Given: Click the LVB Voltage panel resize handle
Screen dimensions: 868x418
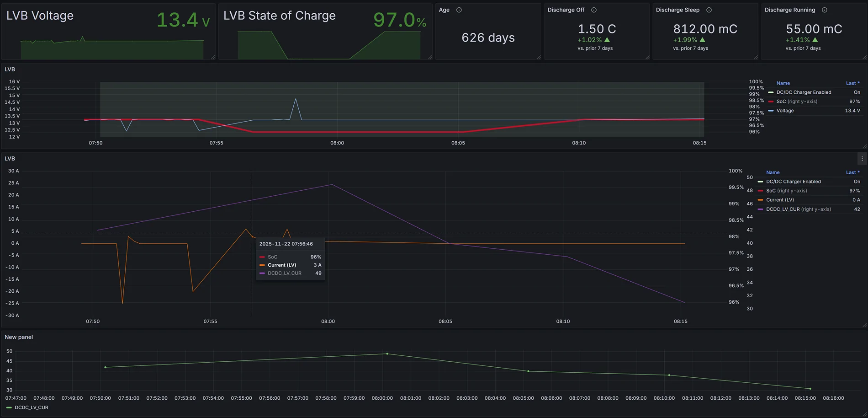Looking at the screenshot, I should [x=213, y=57].
